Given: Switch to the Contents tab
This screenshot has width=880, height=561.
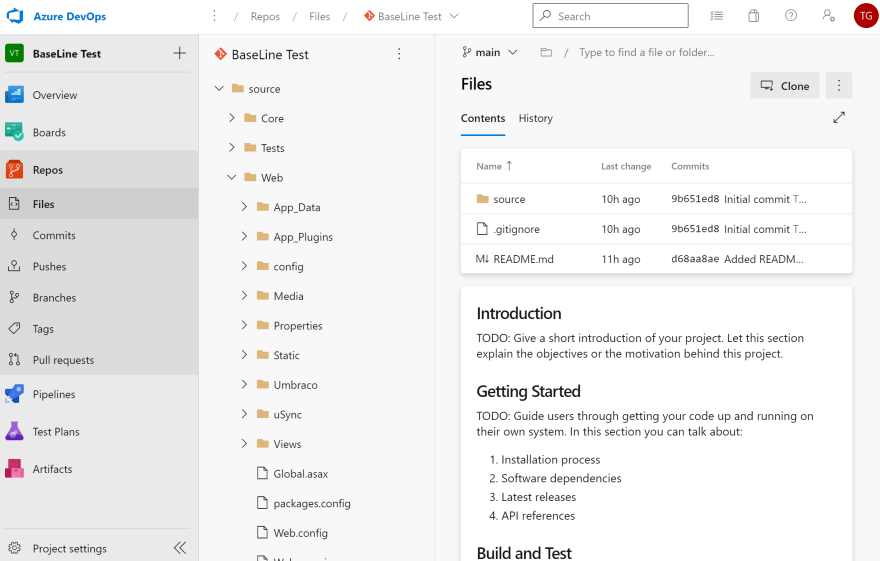Looking at the screenshot, I should 483,118.
